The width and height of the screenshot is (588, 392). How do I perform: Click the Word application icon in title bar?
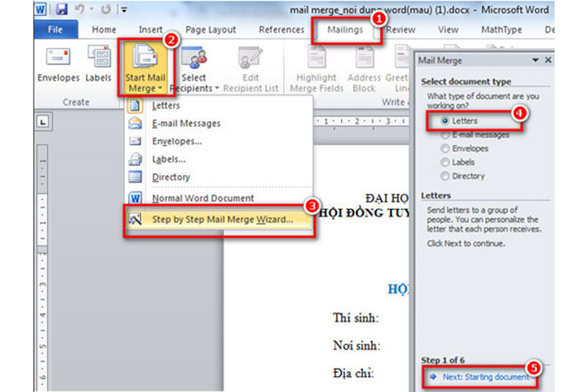(40, 9)
